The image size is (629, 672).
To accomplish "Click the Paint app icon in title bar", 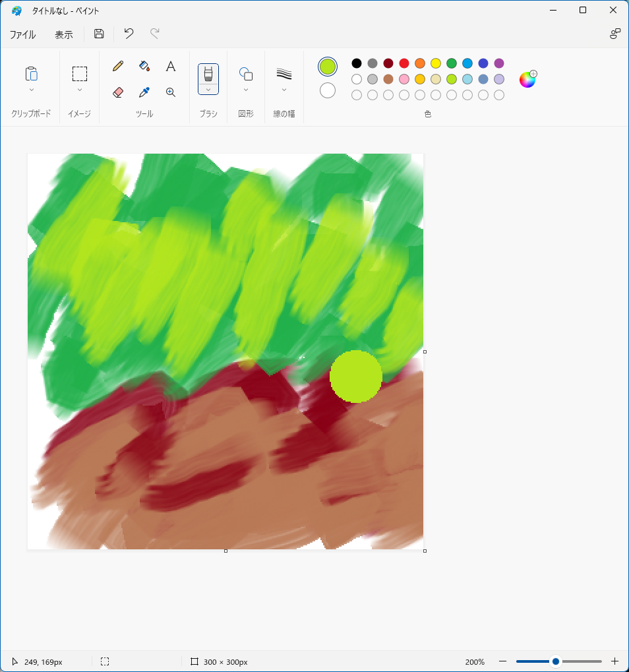I will (16, 11).
